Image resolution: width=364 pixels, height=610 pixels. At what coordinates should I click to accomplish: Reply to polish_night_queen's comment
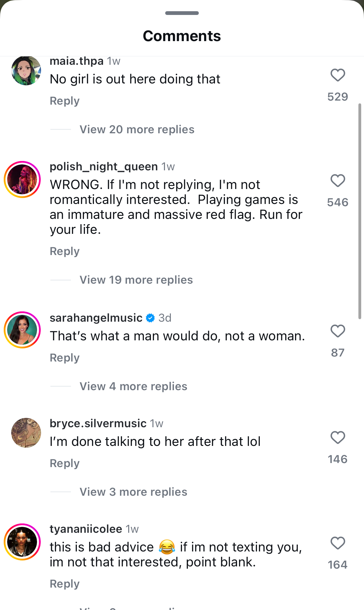pyautogui.click(x=65, y=251)
